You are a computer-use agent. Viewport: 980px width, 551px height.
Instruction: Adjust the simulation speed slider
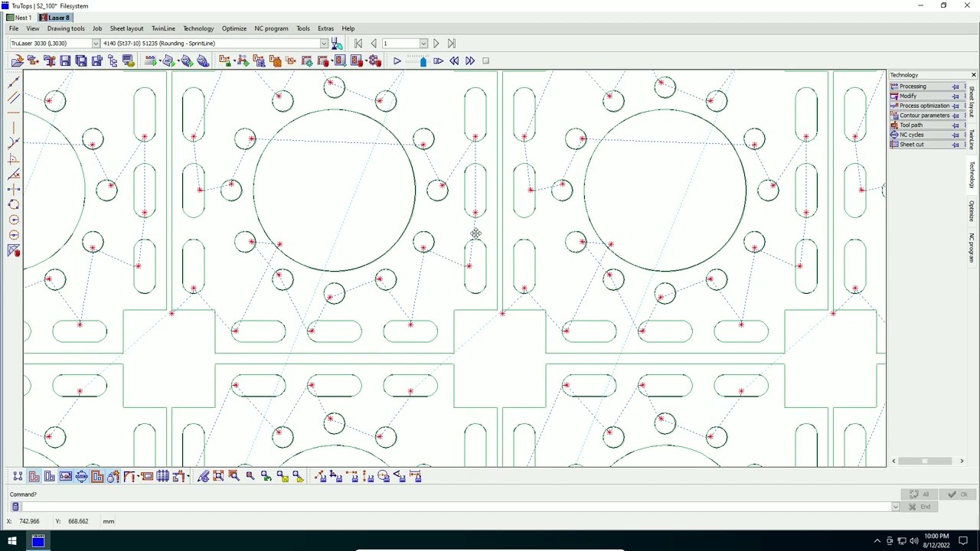point(423,60)
